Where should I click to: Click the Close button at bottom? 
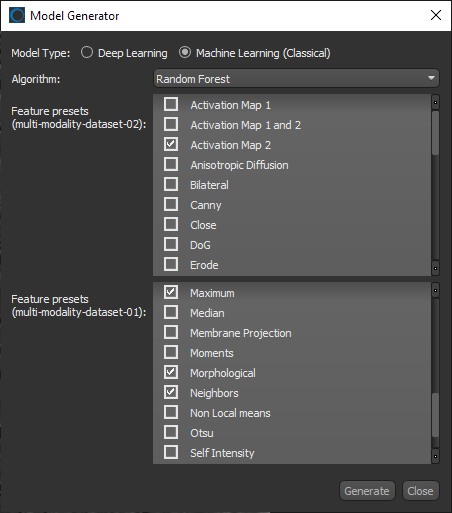(420, 491)
